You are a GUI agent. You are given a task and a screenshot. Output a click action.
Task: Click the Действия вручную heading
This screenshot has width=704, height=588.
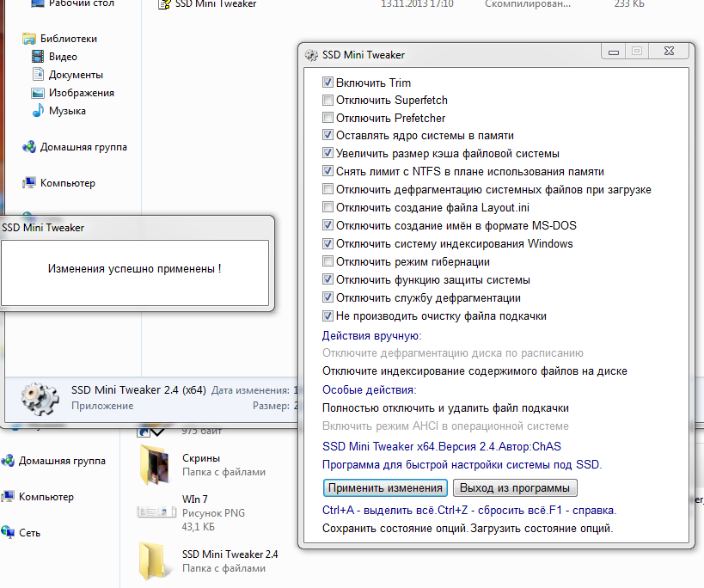click(371, 336)
